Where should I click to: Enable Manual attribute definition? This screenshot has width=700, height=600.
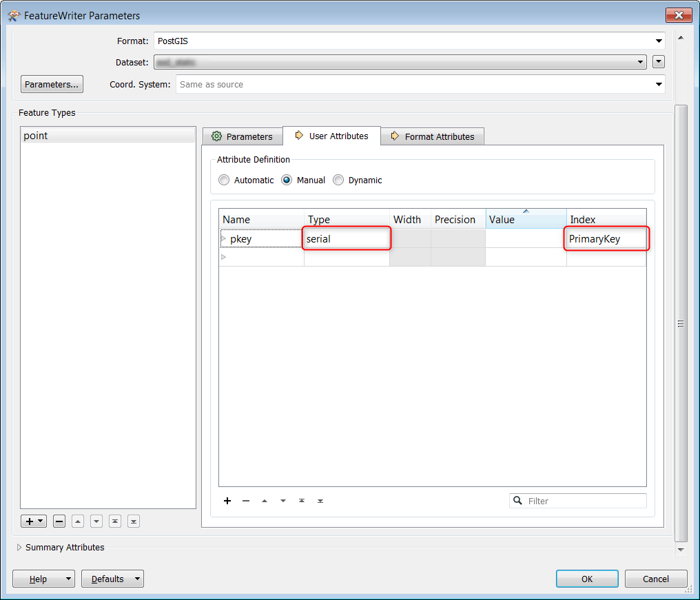coord(286,179)
